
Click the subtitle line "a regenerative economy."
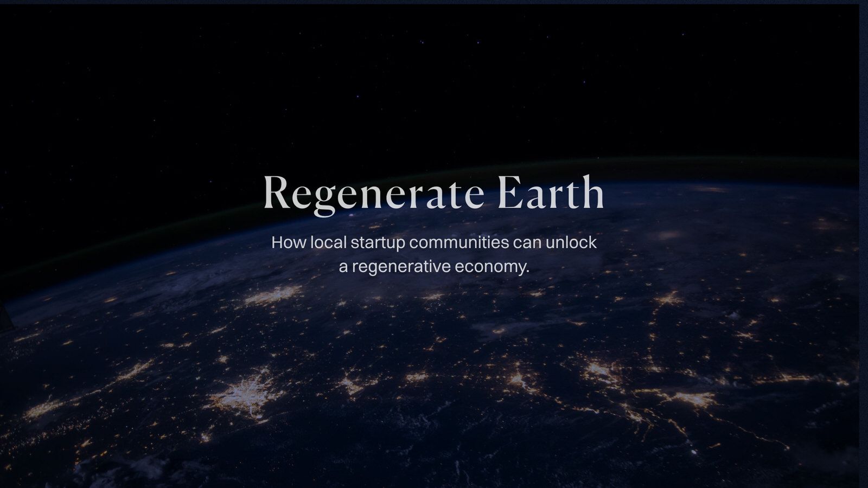coord(433,267)
